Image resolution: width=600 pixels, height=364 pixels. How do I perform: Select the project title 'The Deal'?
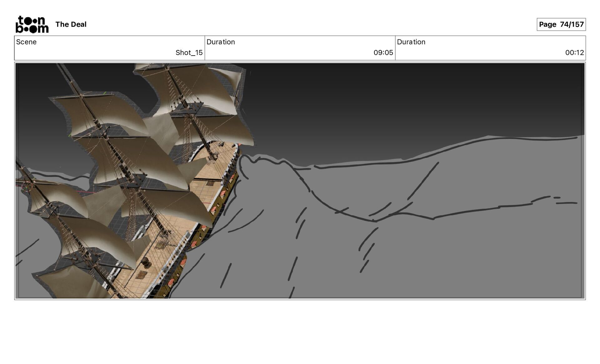[x=71, y=24]
